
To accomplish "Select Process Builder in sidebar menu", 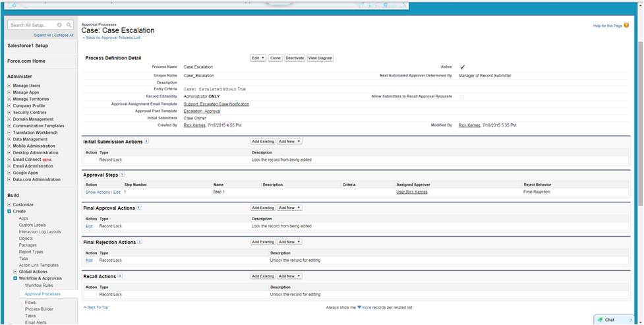I will (x=39, y=309).
